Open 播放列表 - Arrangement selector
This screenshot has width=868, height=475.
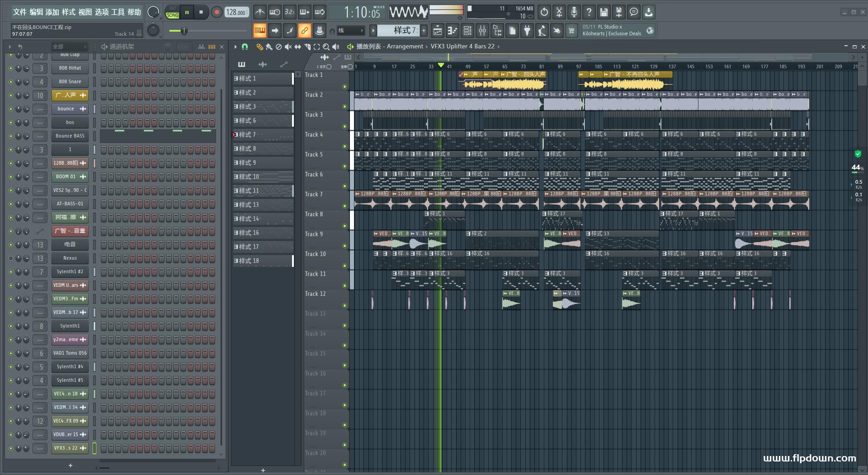(390, 47)
